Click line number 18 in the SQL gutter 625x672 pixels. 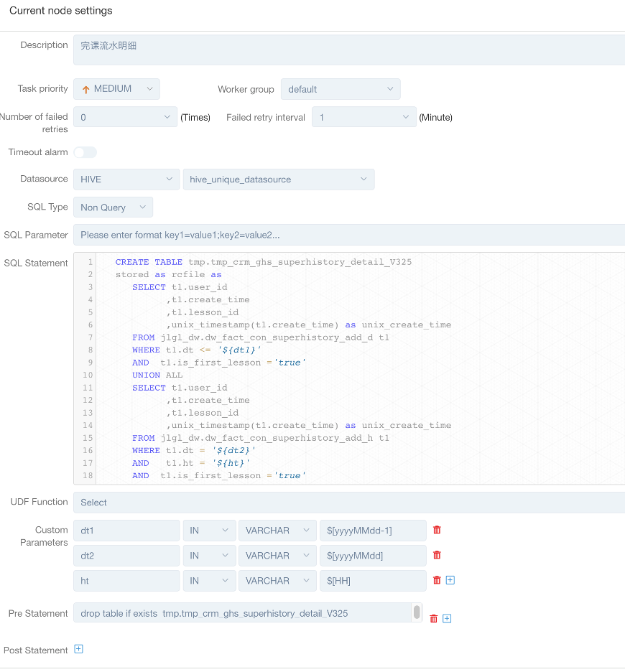tap(88, 475)
